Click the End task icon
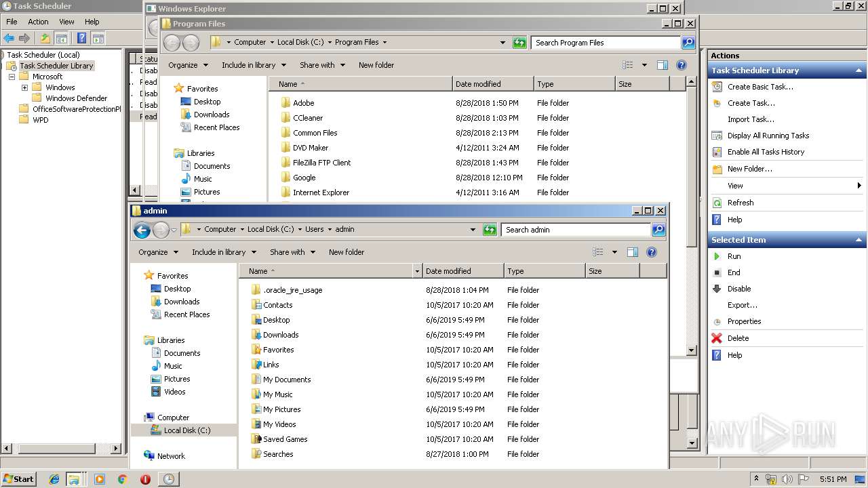This screenshot has height=488, width=868. point(717,272)
